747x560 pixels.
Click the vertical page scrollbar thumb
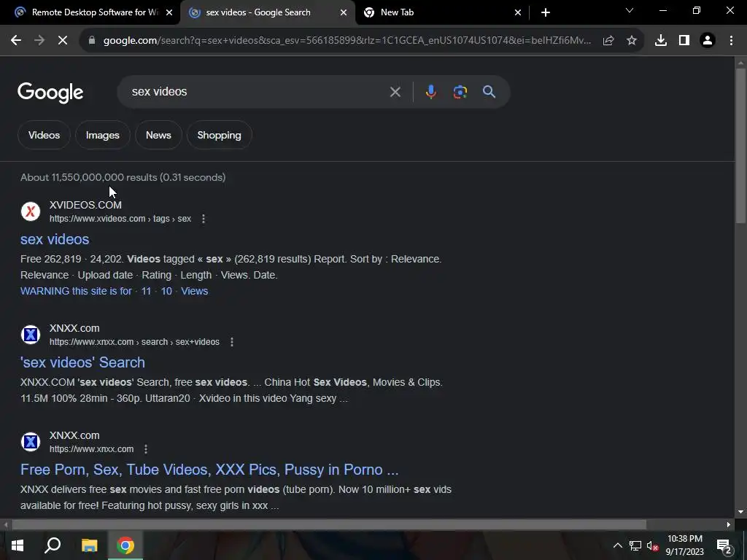pyautogui.click(x=740, y=145)
